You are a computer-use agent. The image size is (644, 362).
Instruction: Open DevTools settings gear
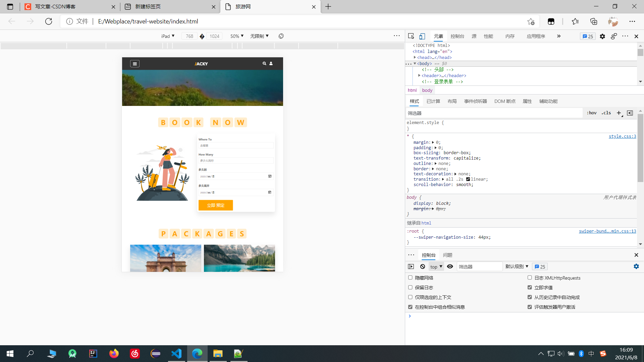(x=602, y=36)
